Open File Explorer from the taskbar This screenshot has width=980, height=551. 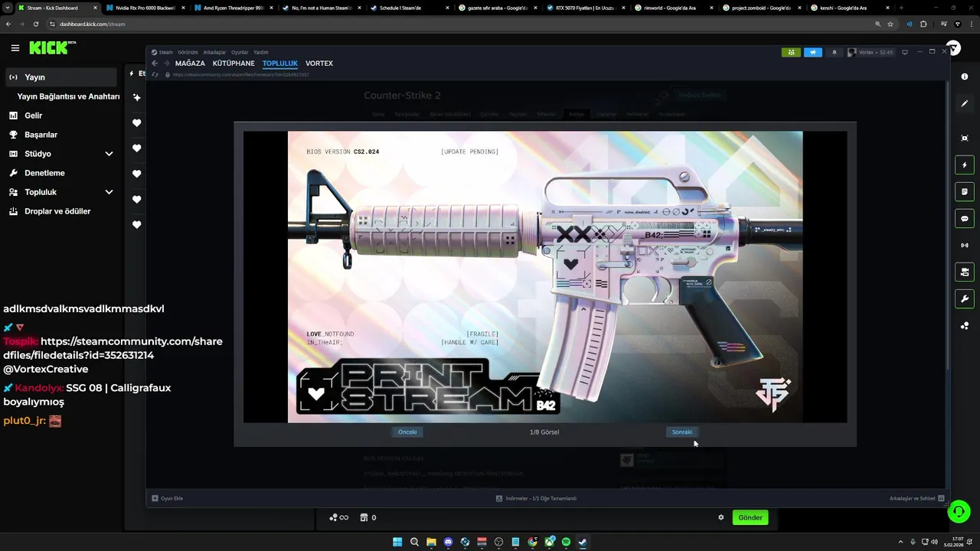(x=431, y=542)
